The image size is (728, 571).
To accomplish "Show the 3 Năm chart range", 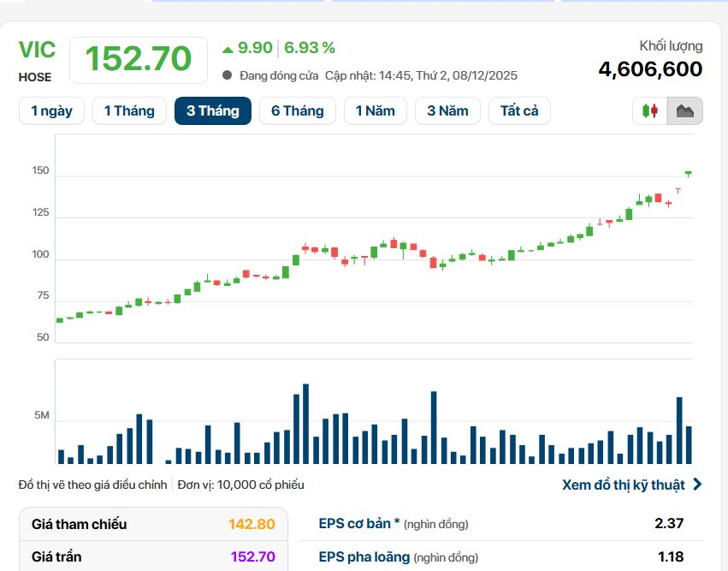I will tap(447, 110).
